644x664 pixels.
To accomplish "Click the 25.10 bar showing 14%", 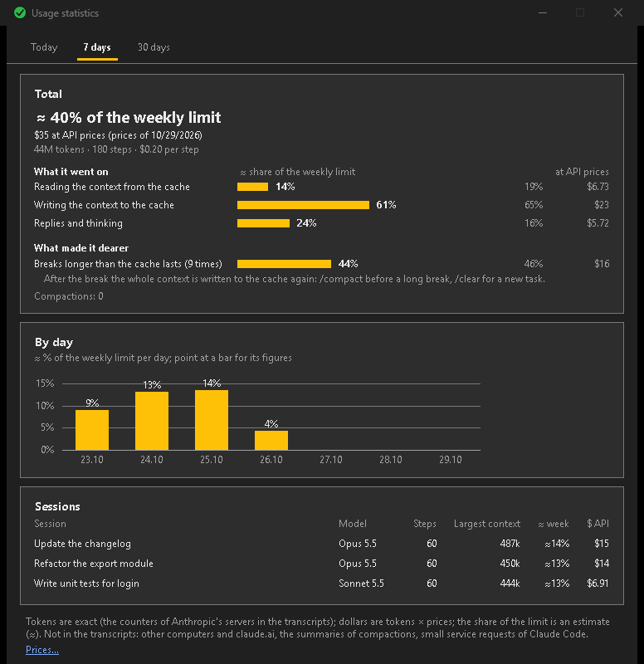I will coord(212,420).
